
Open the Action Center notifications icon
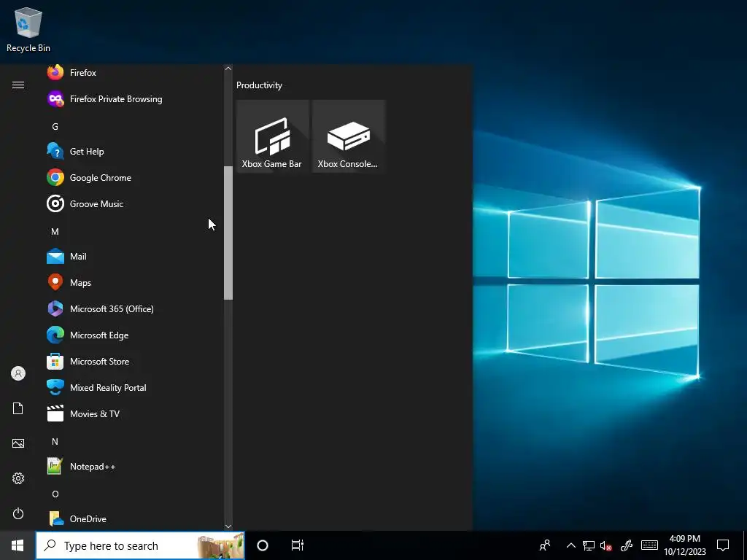(x=723, y=545)
